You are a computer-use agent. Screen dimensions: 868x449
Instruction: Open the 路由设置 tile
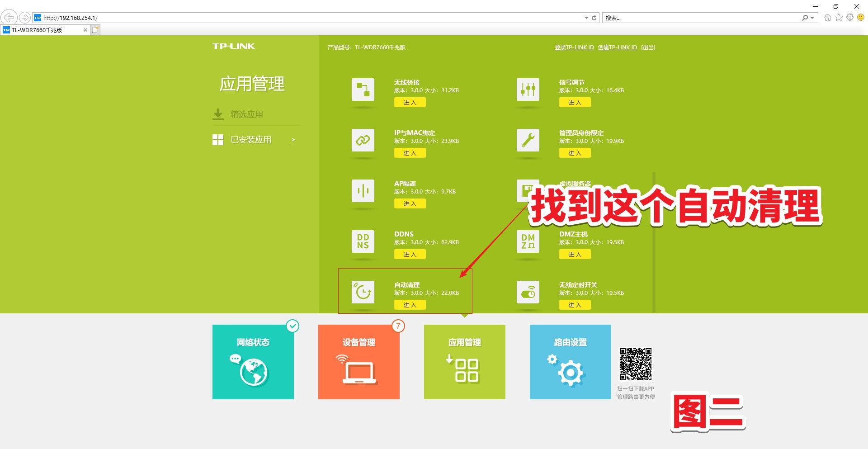570,362
